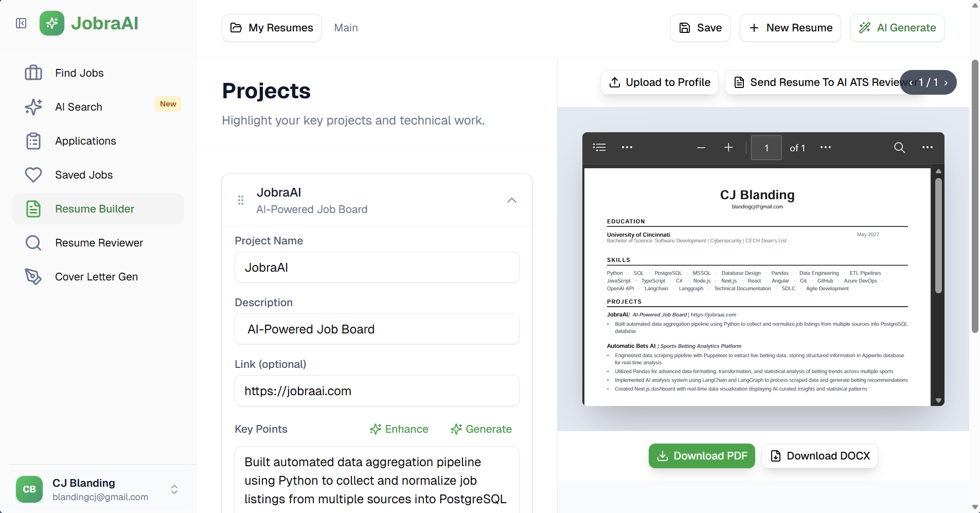The width and height of the screenshot is (980, 513).
Task: Grab the JobraAI project drag handle
Action: [x=241, y=200]
